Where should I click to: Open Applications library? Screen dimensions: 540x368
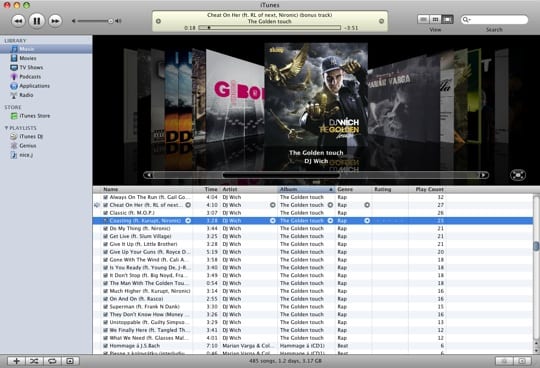pos(34,86)
